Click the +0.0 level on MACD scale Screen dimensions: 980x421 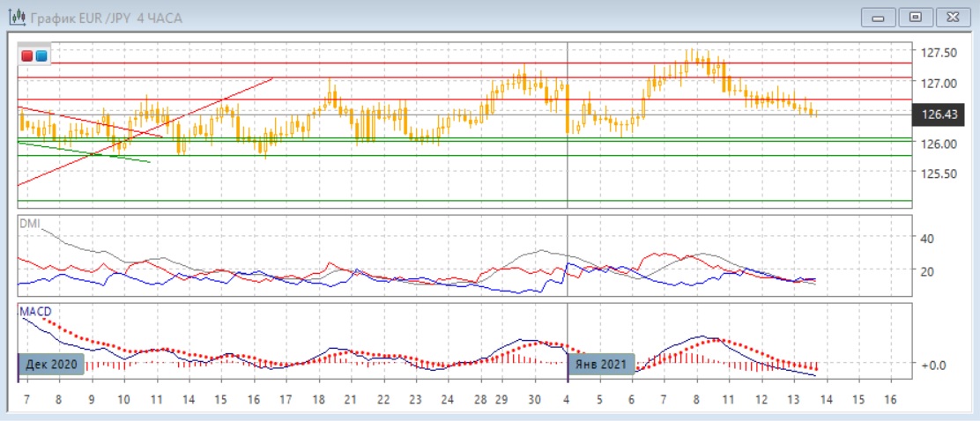tap(933, 365)
